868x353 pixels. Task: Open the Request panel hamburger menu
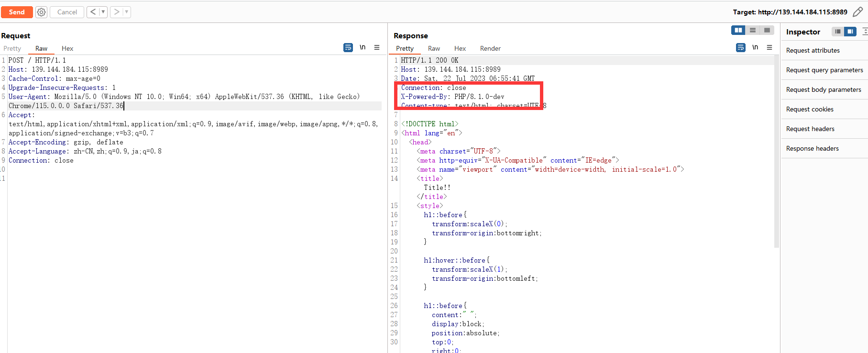[x=377, y=47]
